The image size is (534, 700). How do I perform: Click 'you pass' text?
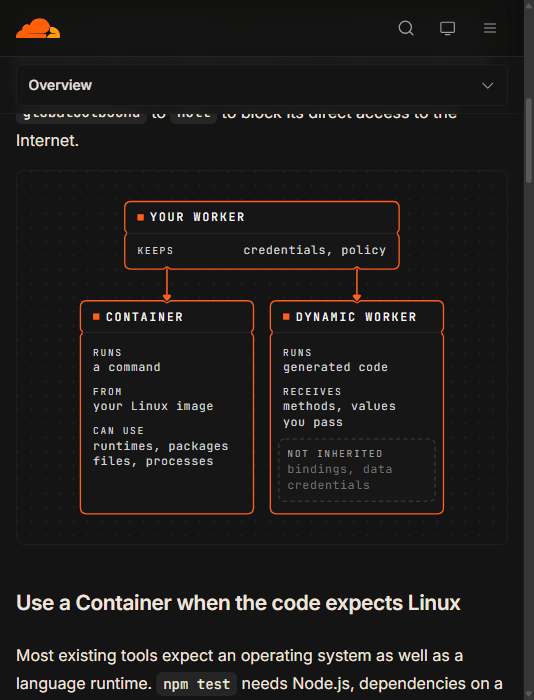coord(313,422)
